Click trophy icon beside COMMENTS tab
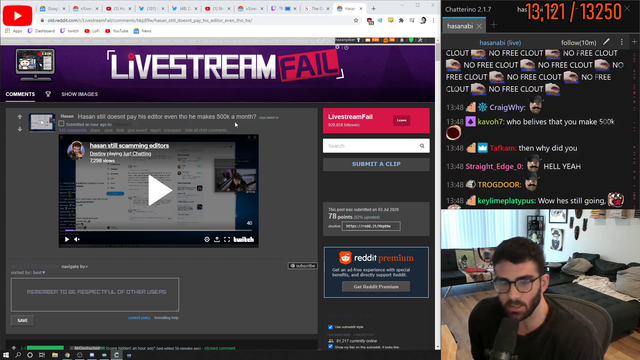 [48, 94]
